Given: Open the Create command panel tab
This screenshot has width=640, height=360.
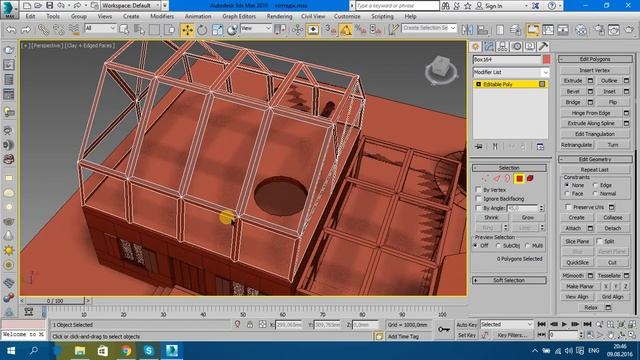Looking at the screenshot, I should 476,47.
